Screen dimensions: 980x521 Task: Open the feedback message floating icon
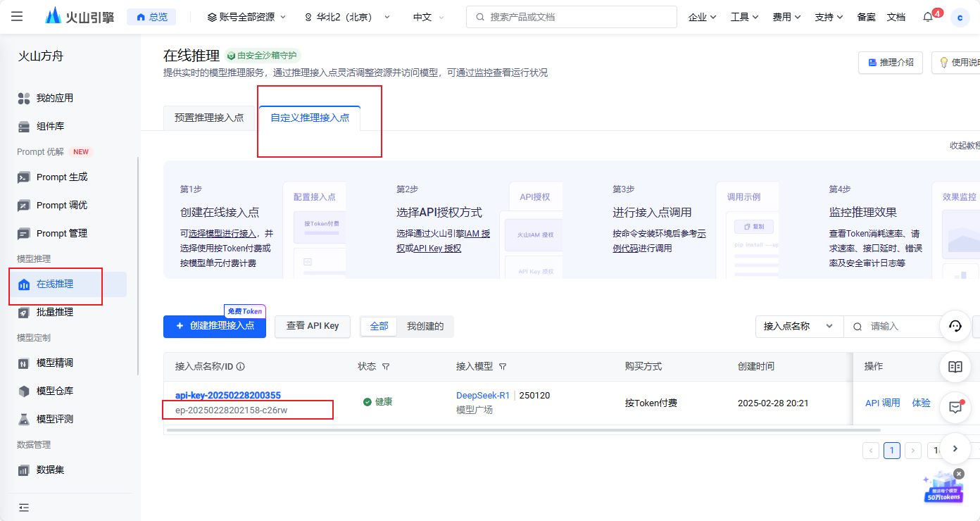955,408
